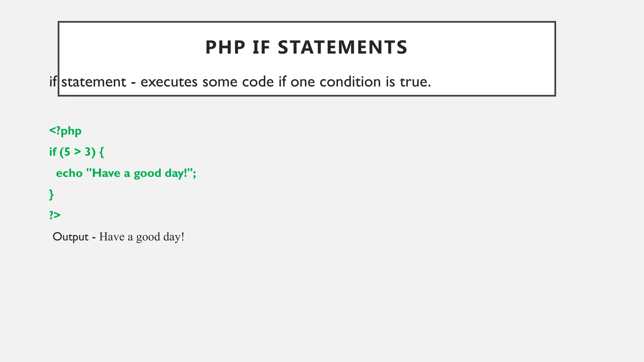Click the word "executes" in the description
Image resolution: width=644 pixels, height=362 pixels.
pos(169,82)
